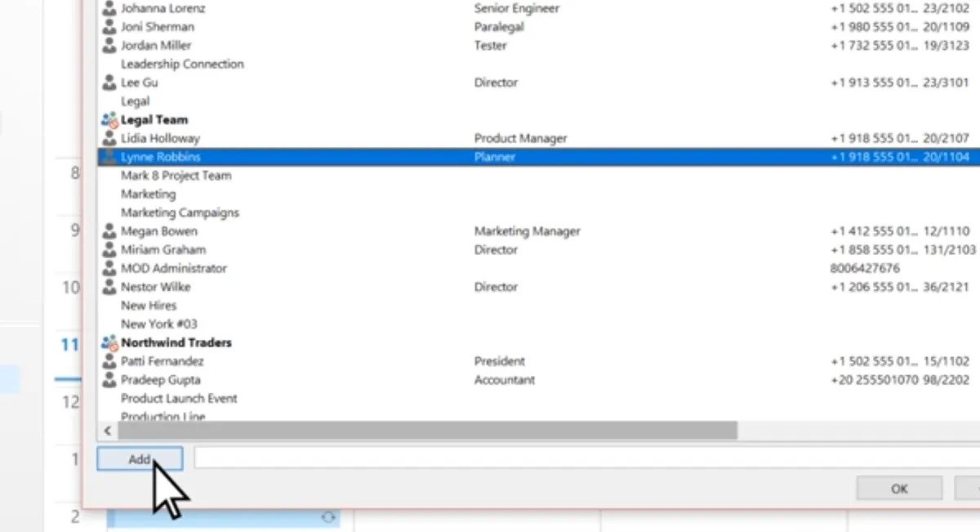The height and width of the screenshot is (532, 980).
Task: Click the person icon next to Johanna Lorenz
Action: pyautogui.click(x=109, y=8)
